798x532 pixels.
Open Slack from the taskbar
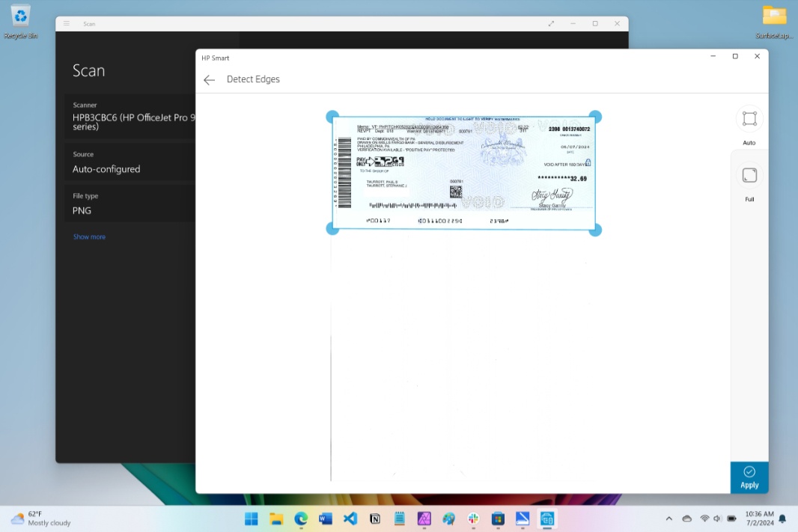tap(473, 519)
